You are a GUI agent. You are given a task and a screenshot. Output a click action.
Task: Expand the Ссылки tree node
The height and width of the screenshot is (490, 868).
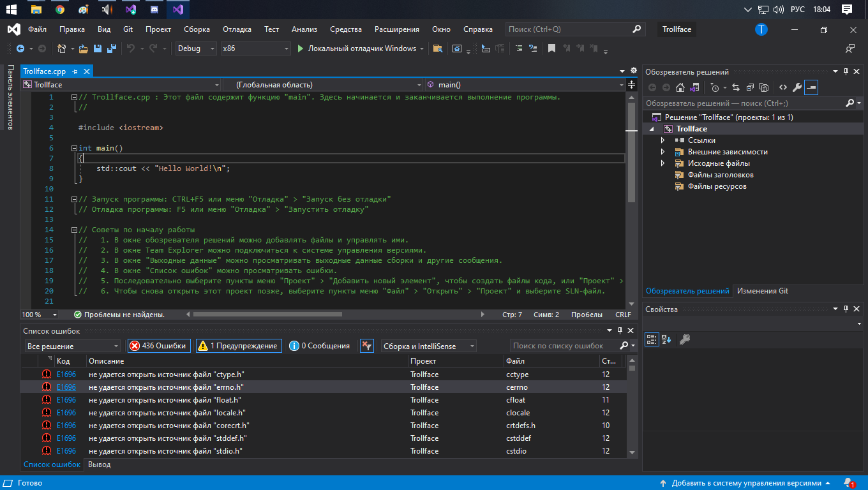coord(662,140)
